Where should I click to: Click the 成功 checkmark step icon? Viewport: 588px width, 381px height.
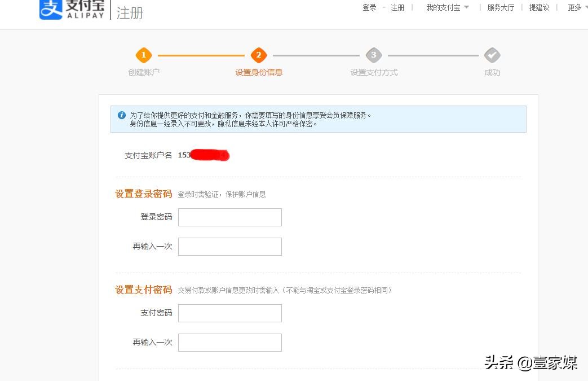[x=492, y=55]
